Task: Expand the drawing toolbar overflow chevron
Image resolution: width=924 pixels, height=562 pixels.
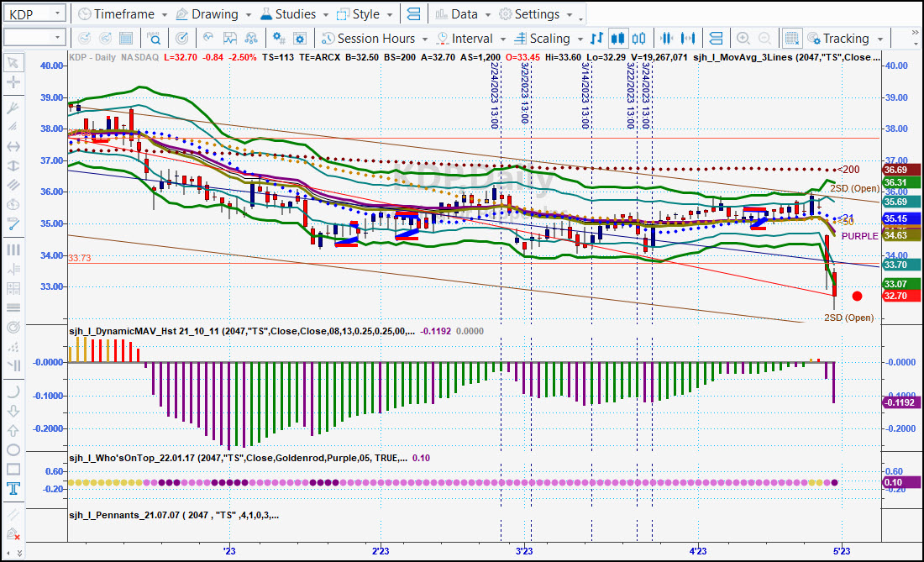Action: coord(19,553)
